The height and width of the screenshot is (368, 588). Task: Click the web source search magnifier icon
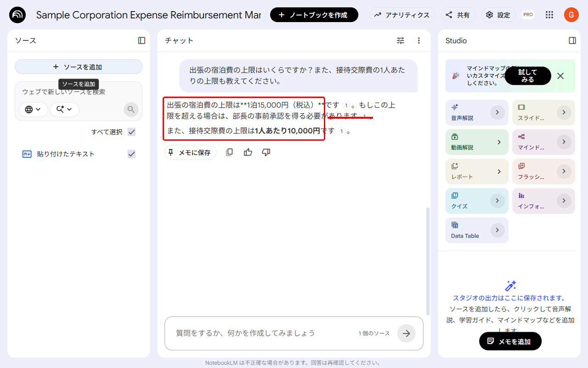pyautogui.click(x=131, y=109)
